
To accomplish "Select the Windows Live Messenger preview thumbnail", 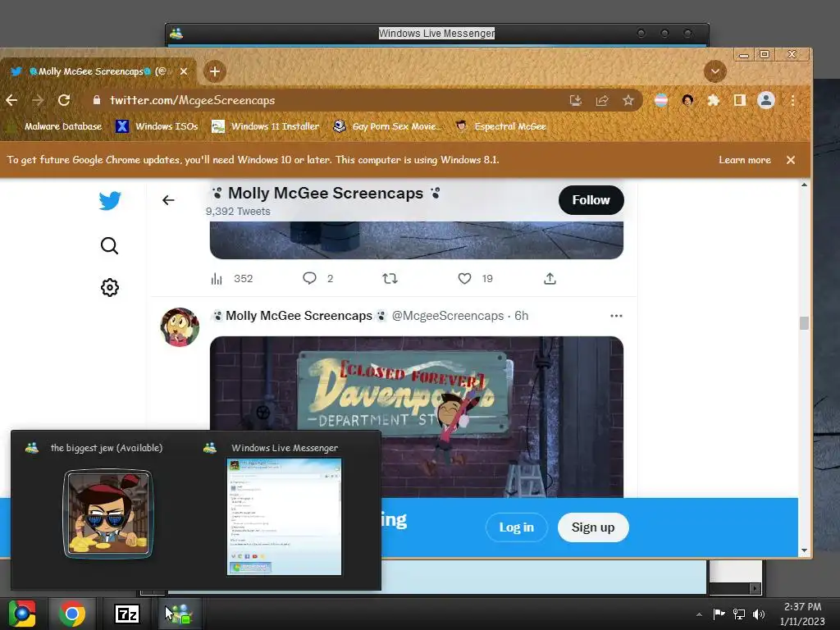I will [285, 517].
